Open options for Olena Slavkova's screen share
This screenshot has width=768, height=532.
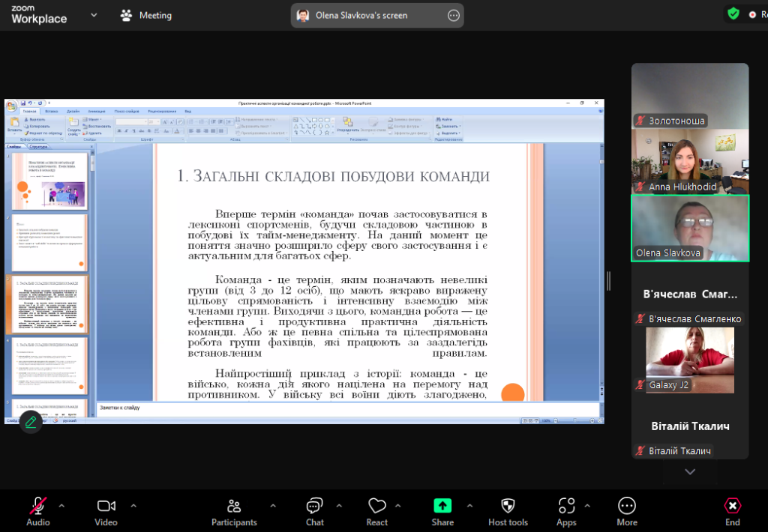coord(453,15)
